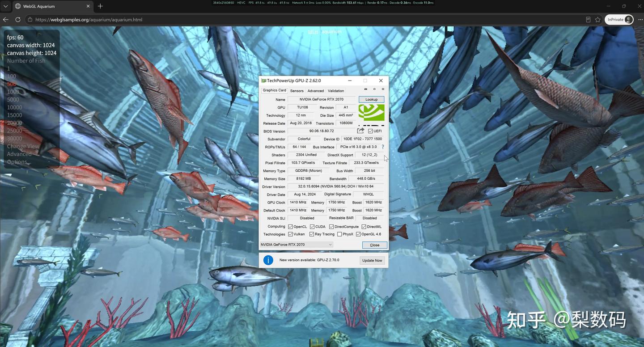Set fish count to 10000
The image size is (644, 347).
[x=15, y=107]
